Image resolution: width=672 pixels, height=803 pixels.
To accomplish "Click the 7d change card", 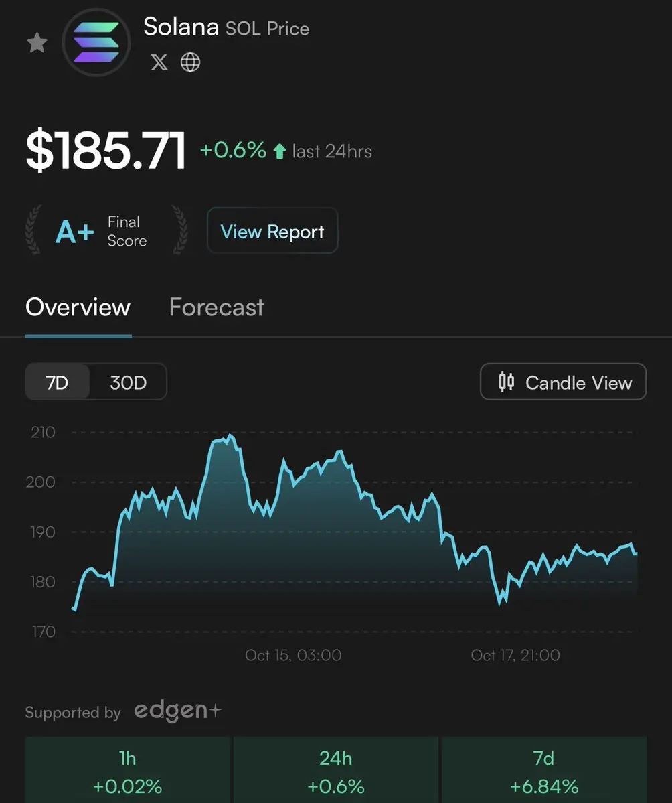I will (x=544, y=771).
